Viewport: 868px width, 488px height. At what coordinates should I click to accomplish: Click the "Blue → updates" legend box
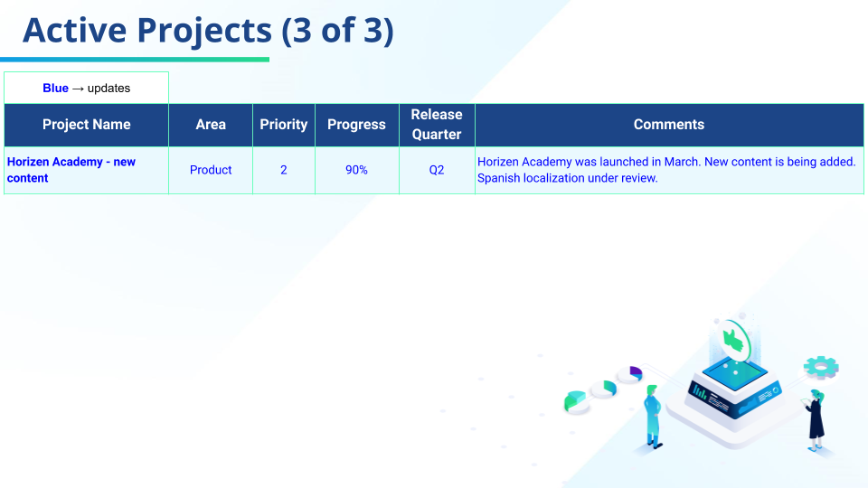click(87, 88)
